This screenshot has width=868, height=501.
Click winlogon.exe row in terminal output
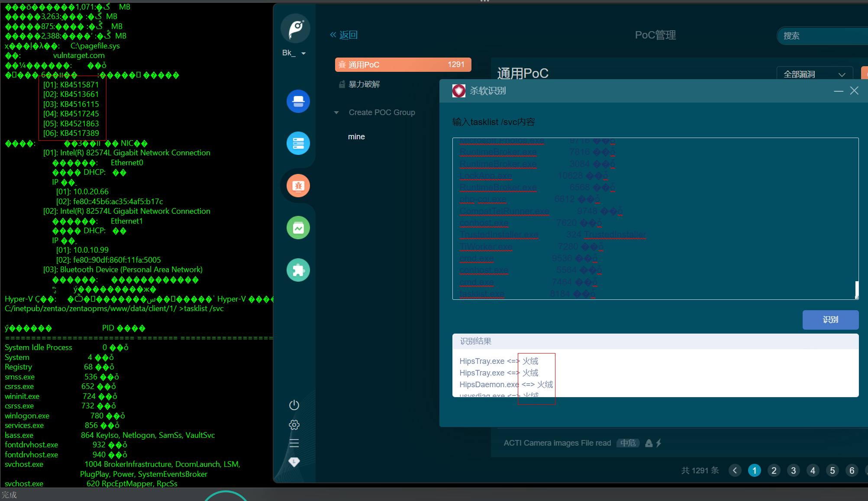pyautogui.click(x=65, y=416)
